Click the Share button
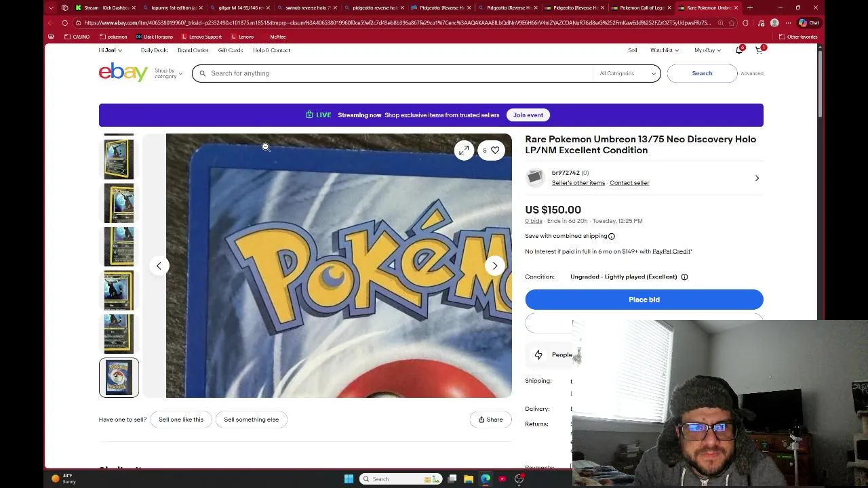The height and width of the screenshot is (488, 868). (x=491, y=420)
